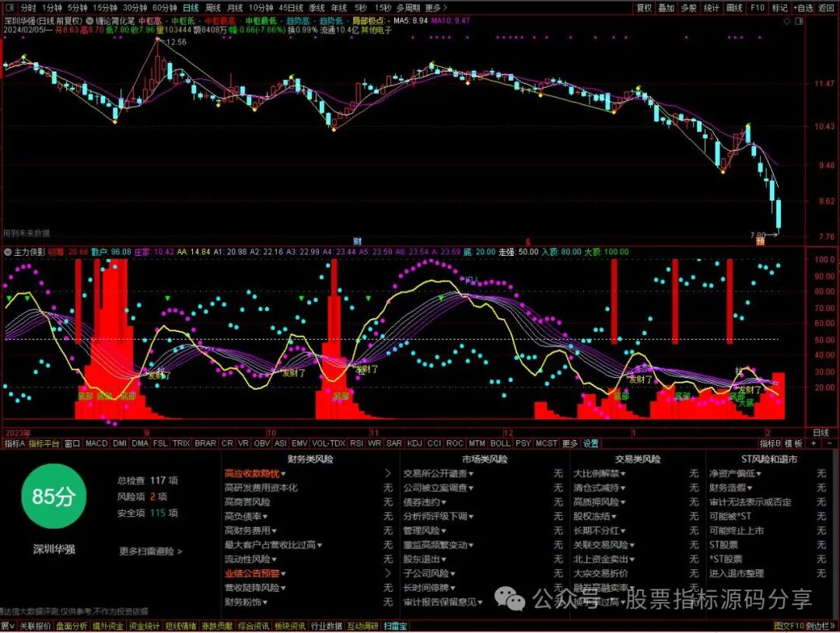
Task: Open the 扫雷宝 bottom tab
Action: pyautogui.click(x=395, y=626)
